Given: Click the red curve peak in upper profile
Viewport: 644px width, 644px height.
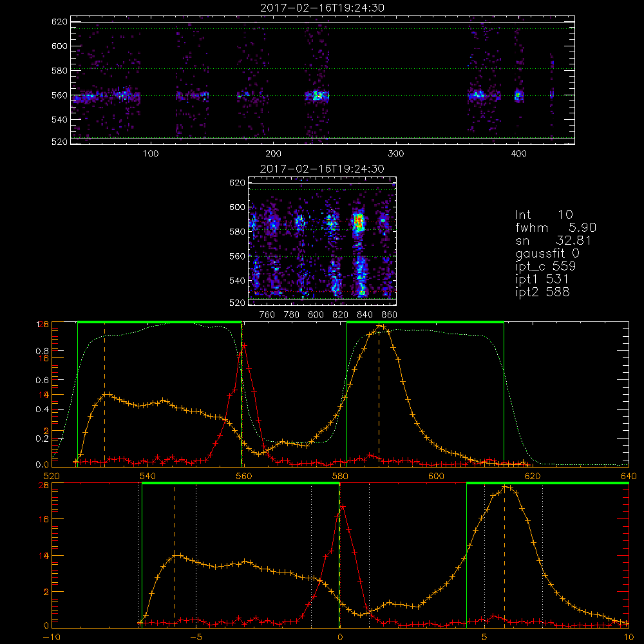Looking at the screenshot, I should click(x=244, y=345).
